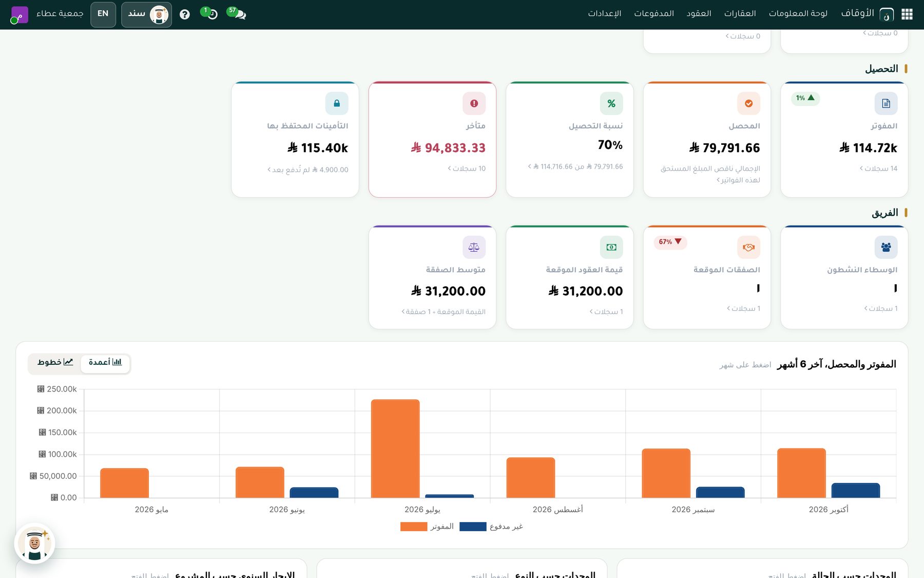Expand the 14 سجلات records link
The width and height of the screenshot is (924, 578).
[x=878, y=169]
